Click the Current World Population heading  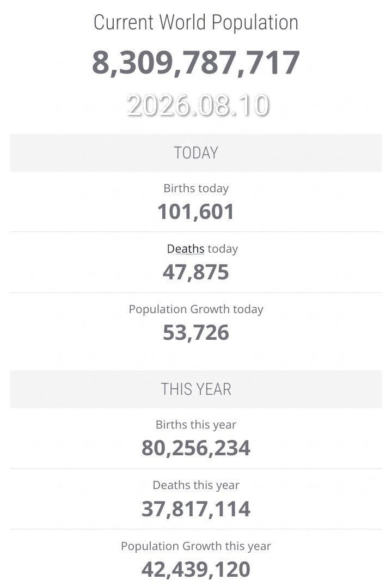click(196, 23)
